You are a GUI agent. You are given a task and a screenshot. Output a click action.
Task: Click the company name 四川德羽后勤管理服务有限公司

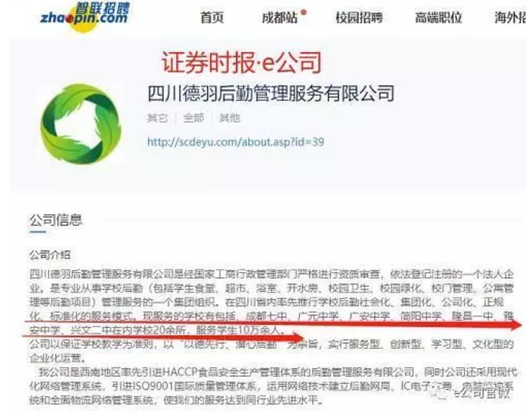(271, 93)
